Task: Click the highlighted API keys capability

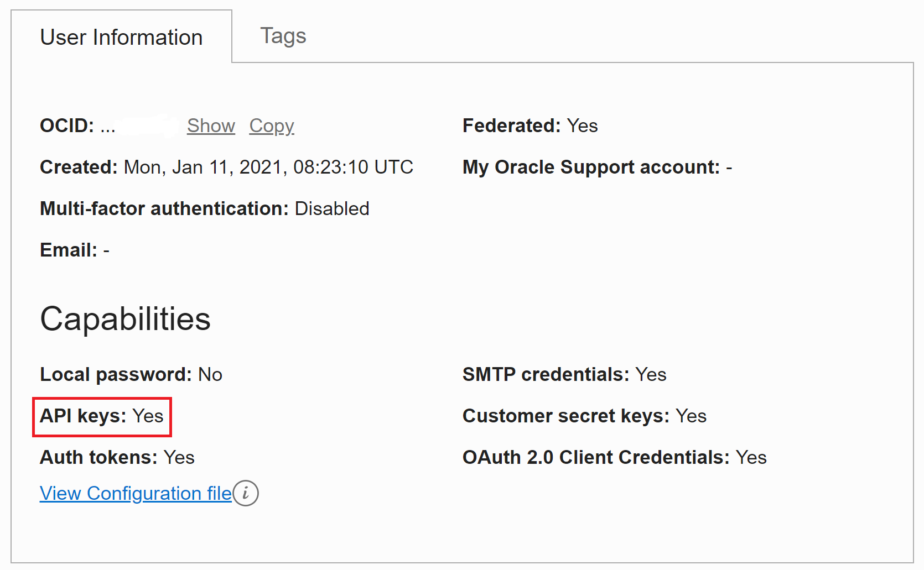Action: (102, 416)
